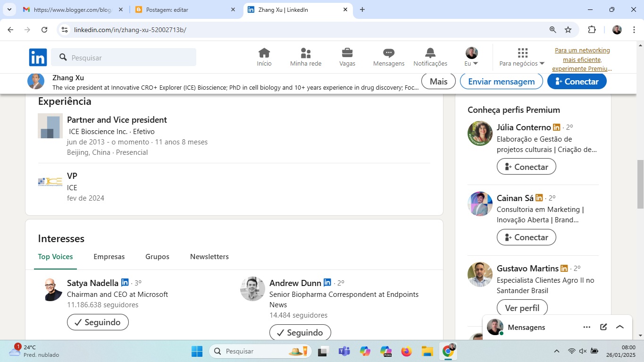Open the Mensagens panel options ellipsis
The width and height of the screenshot is (644, 362).
pyautogui.click(x=587, y=327)
